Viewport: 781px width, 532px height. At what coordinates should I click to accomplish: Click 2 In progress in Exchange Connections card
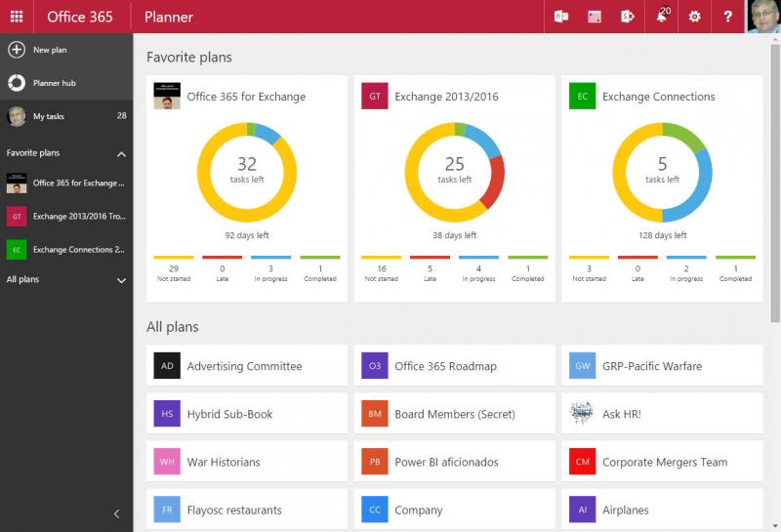[x=686, y=269]
